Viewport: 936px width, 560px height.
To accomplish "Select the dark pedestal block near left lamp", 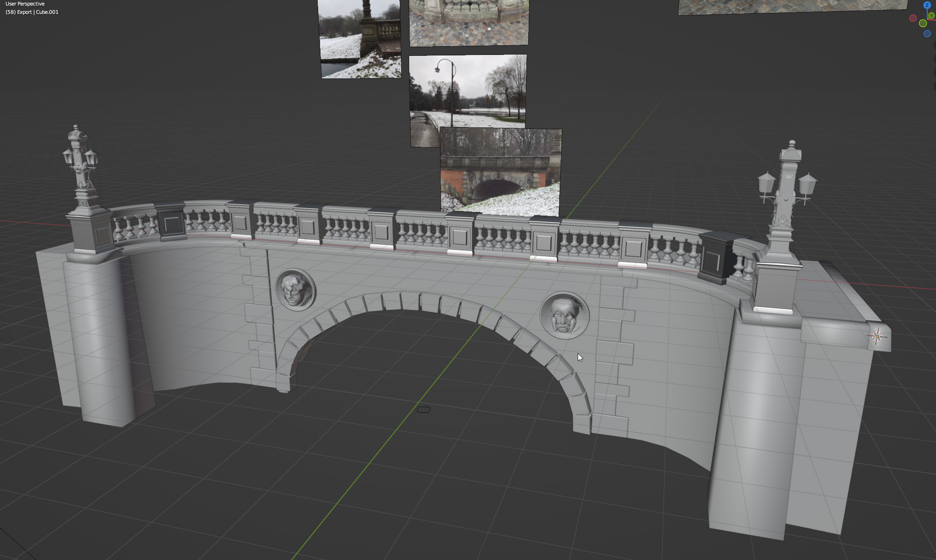I will (x=171, y=223).
